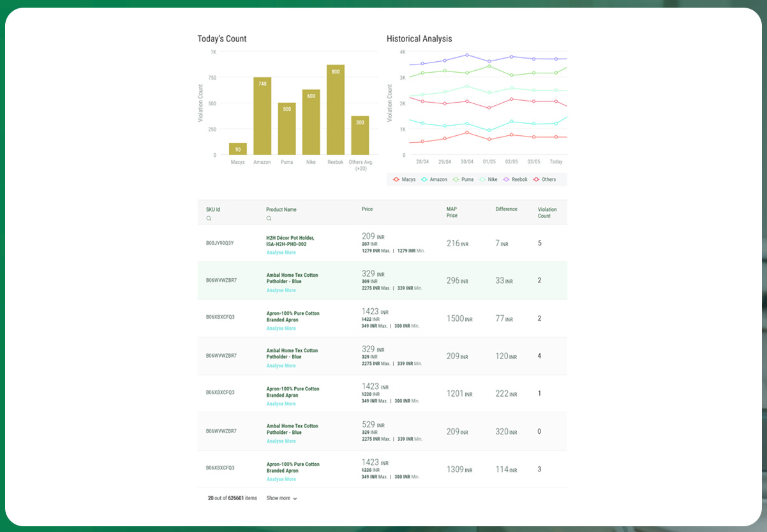Open Analyse More in the row with 33 INR difference
The width and height of the screenshot is (767, 532).
[x=281, y=290]
